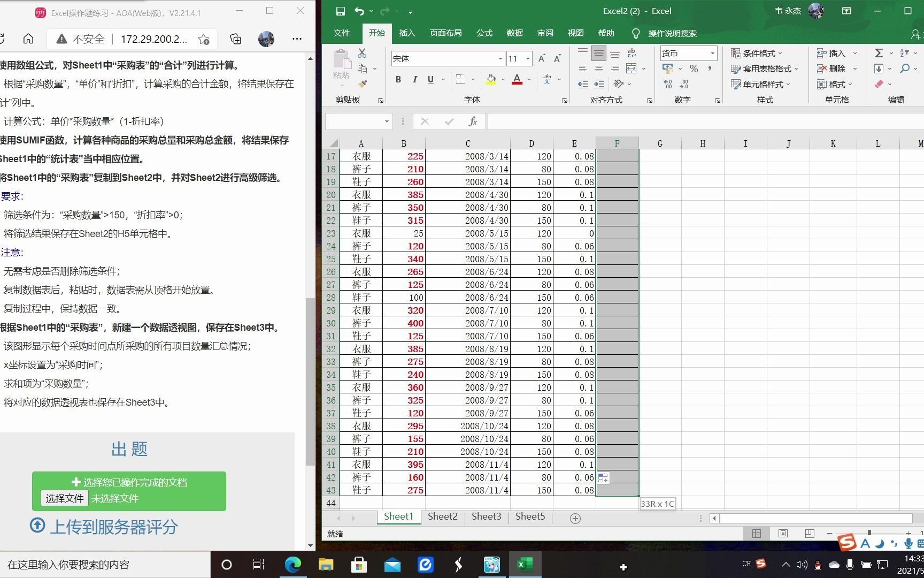Open Find with the magnifier icon
Screen dimensions: 924x578
pos(905,69)
